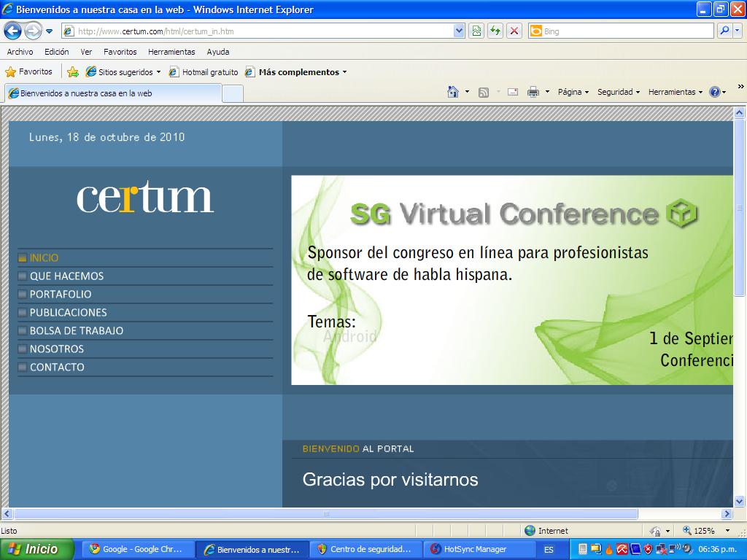Expand the Home button dropdown arrow
747x560 pixels.
[467, 92]
